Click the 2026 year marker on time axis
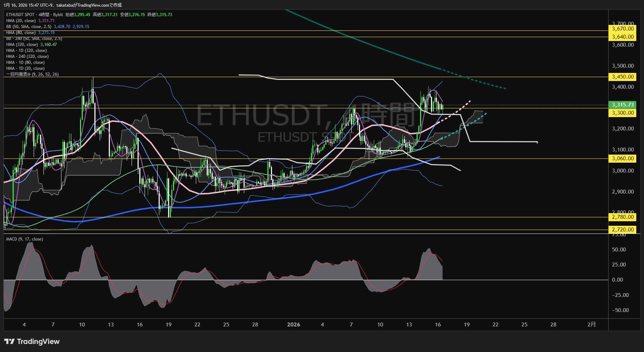The image size is (644, 352). (x=293, y=325)
